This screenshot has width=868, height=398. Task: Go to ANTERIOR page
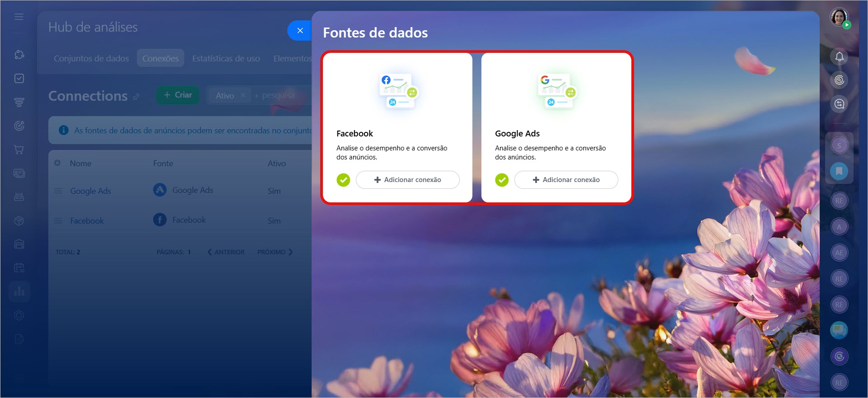click(x=226, y=252)
